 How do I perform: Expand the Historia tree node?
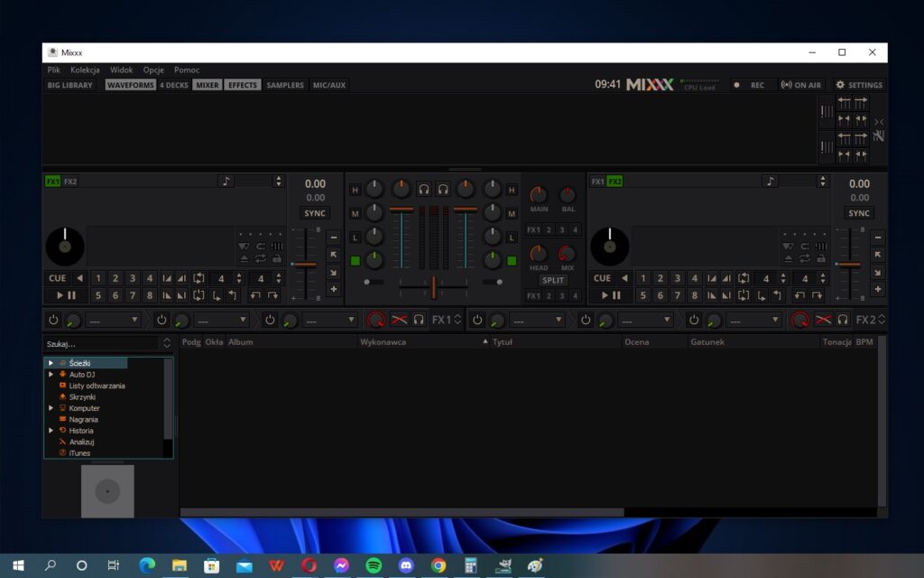pos(51,430)
